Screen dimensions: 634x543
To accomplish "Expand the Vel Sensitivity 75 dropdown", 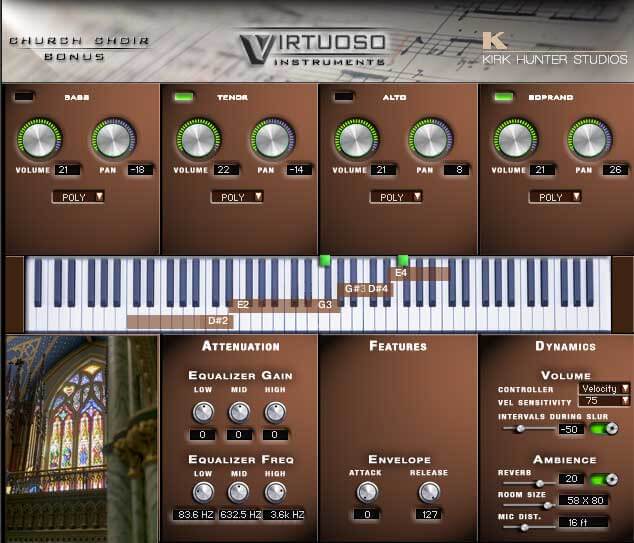I will click(x=604, y=401).
